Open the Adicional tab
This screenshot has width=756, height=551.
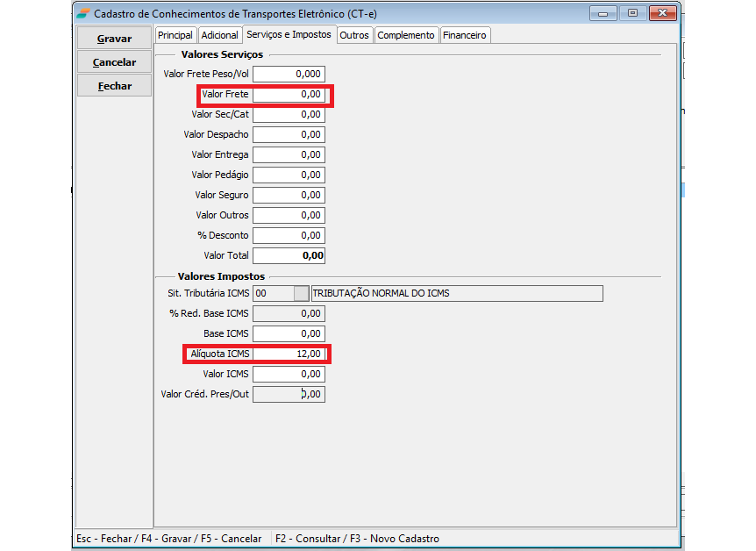pyautogui.click(x=219, y=35)
